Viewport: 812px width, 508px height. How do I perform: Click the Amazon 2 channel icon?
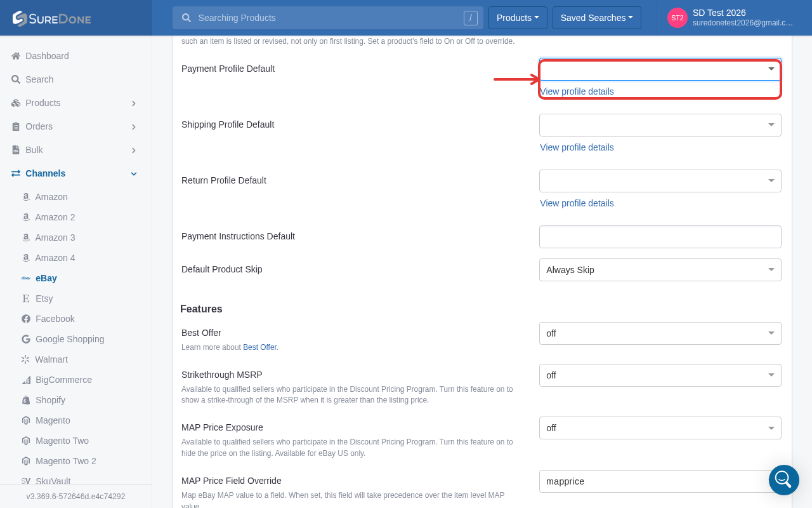click(x=26, y=217)
